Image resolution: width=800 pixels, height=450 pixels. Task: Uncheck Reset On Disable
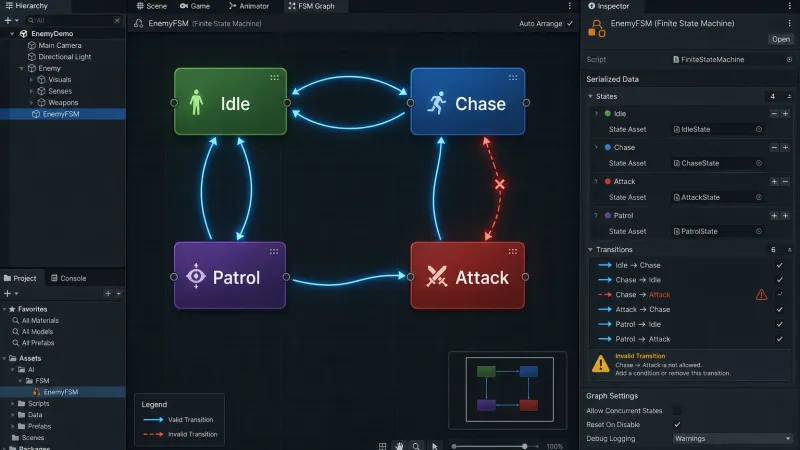[x=677, y=424]
